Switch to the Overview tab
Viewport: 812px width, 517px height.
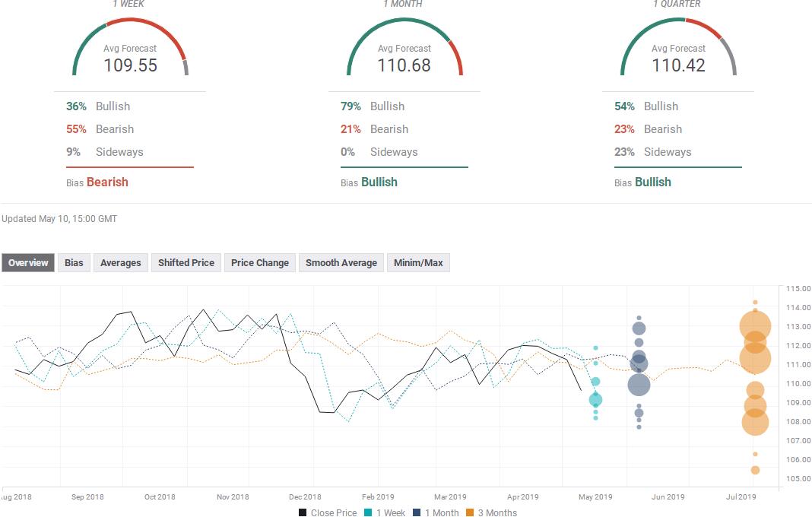(x=28, y=263)
